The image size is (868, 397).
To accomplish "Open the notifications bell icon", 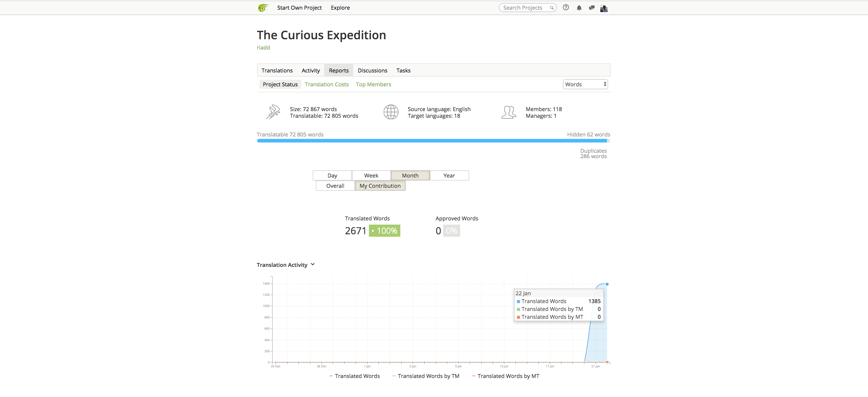I will 579,8.
